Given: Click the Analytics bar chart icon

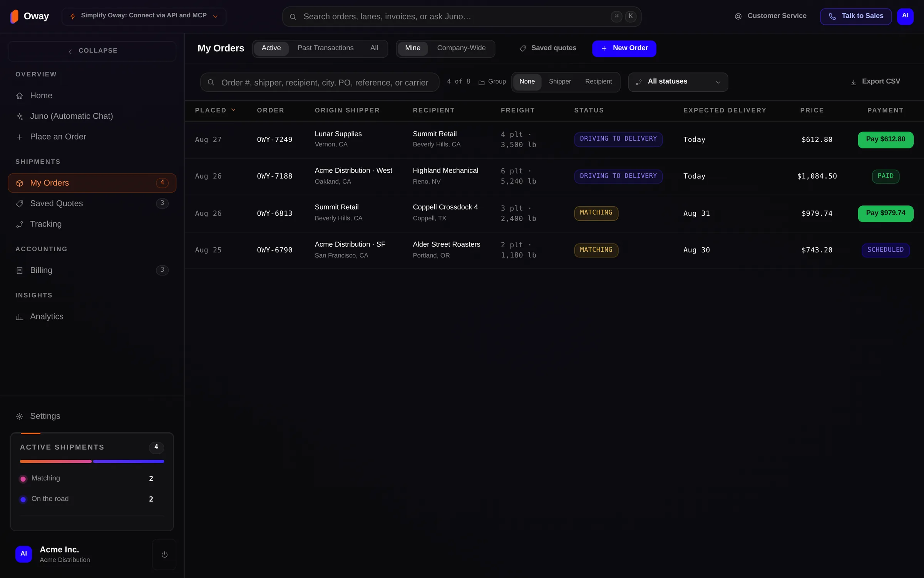Looking at the screenshot, I should (x=20, y=317).
